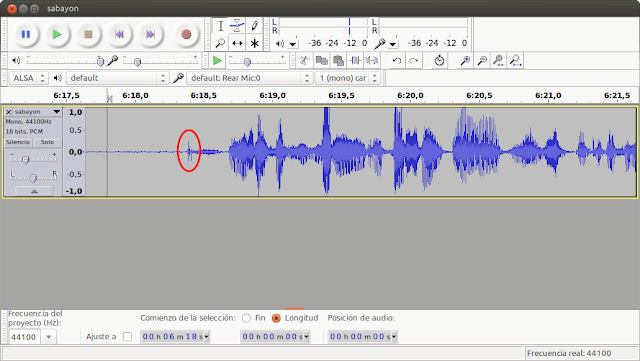Select the Fin radio button

click(x=246, y=318)
